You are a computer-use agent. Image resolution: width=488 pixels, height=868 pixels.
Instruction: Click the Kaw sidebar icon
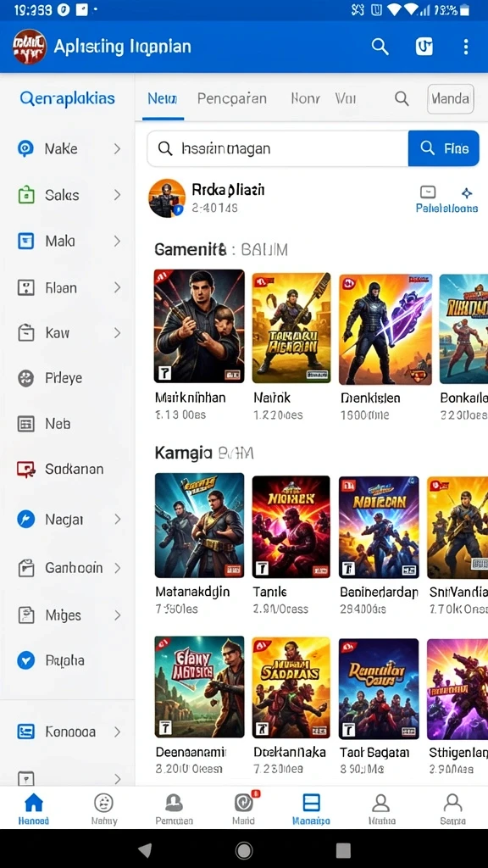click(26, 332)
